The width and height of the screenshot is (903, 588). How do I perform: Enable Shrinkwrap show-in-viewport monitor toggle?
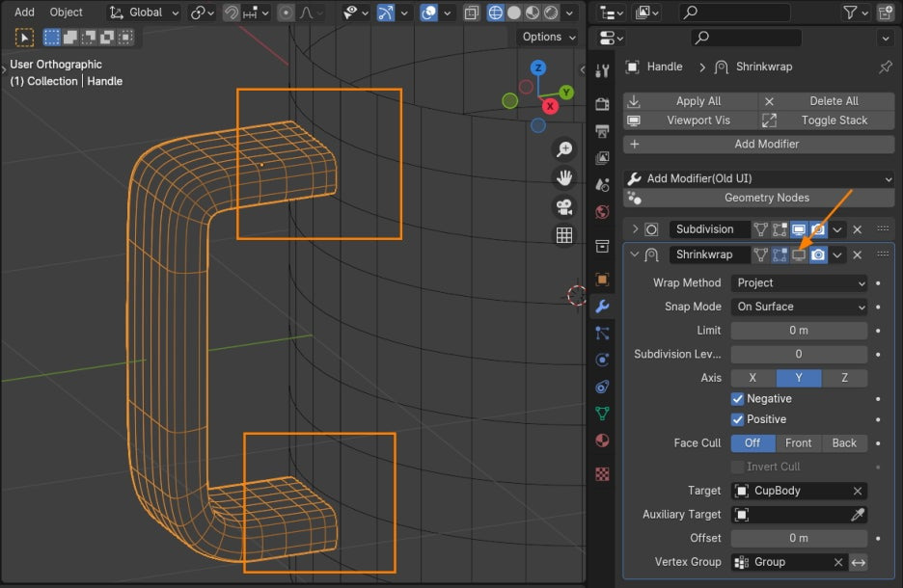[x=799, y=254]
